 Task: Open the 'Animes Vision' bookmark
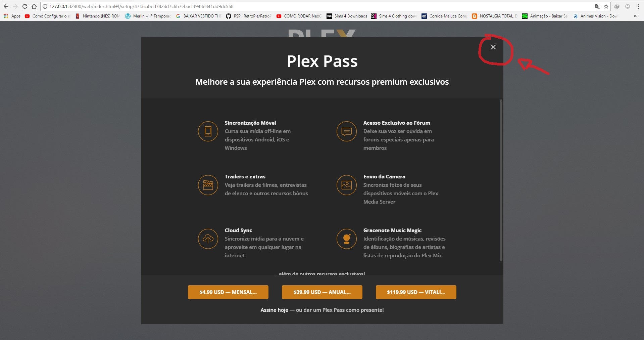click(595, 16)
